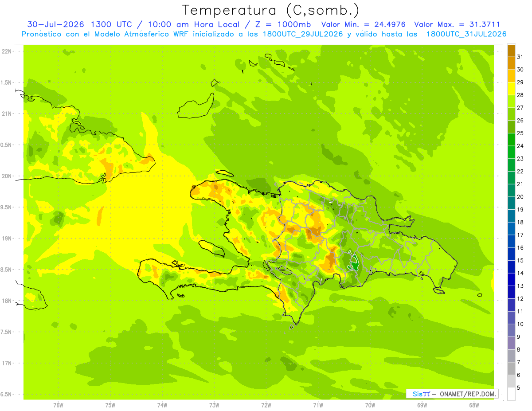Click the 69W longitude axis label
Image resolution: width=532 pixels, height=411 pixels.
point(422,405)
